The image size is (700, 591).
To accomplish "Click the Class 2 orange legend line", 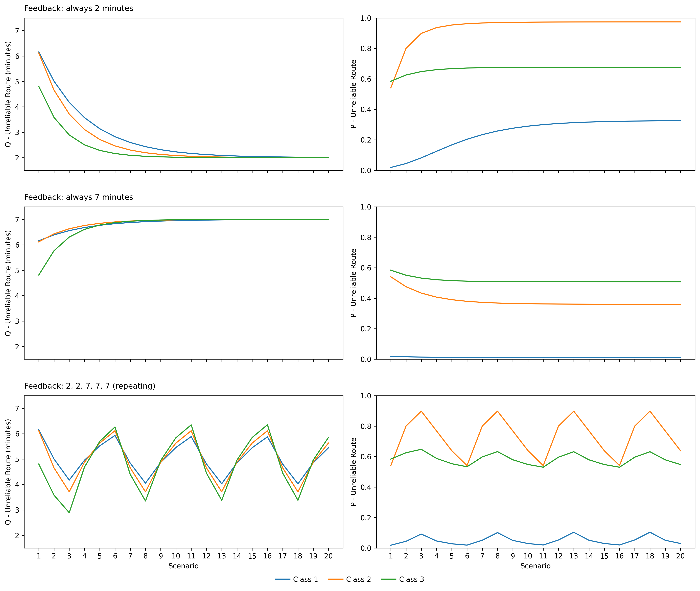I will coord(336,579).
